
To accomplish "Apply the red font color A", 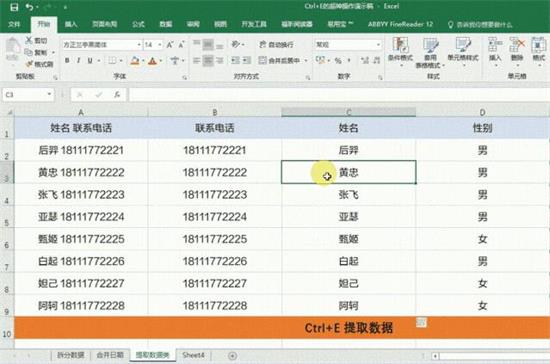I will point(152,61).
